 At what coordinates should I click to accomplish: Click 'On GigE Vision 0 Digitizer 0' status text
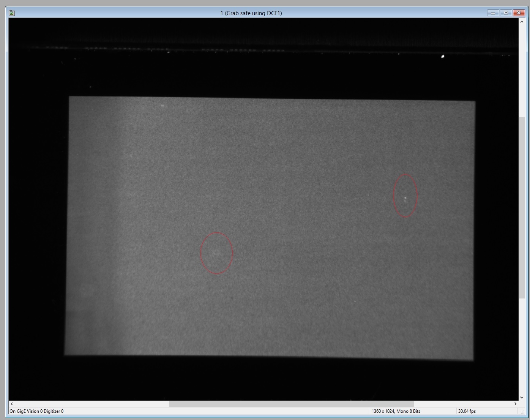(x=37, y=411)
